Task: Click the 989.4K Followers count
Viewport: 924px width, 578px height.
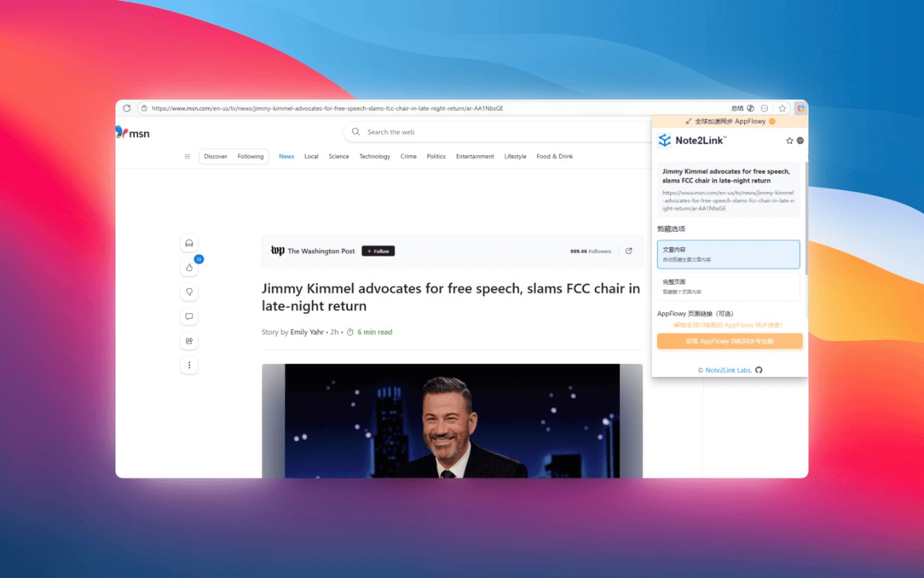Action: click(590, 251)
